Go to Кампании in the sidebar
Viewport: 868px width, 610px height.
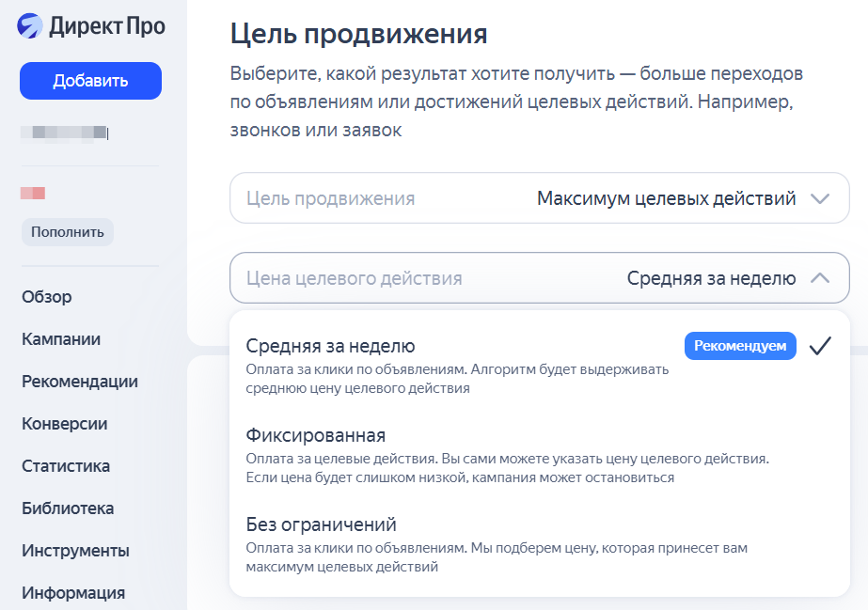(61, 339)
